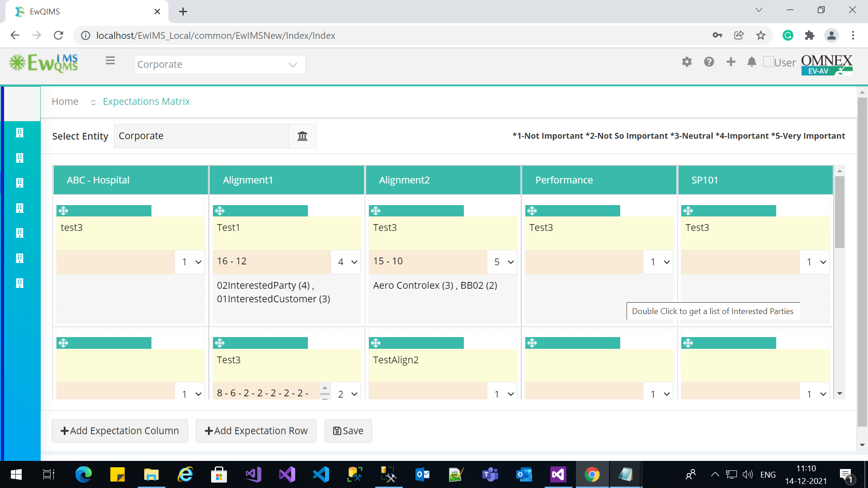Image resolution: width=868 pixels, height=488 pixels.
Task: Bookmark this page with the star icon
Action: [761, 35]
